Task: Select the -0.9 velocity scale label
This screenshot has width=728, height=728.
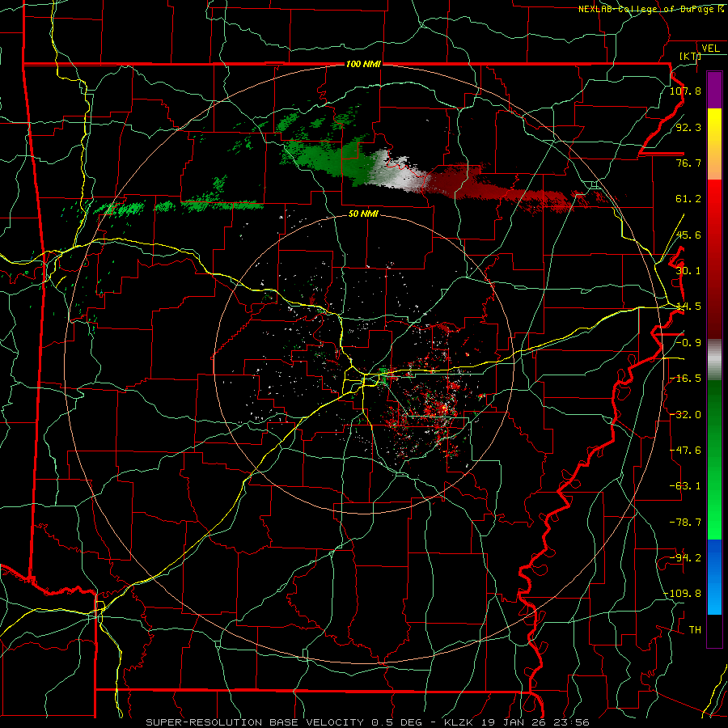Action: click(x=688, y=343)
